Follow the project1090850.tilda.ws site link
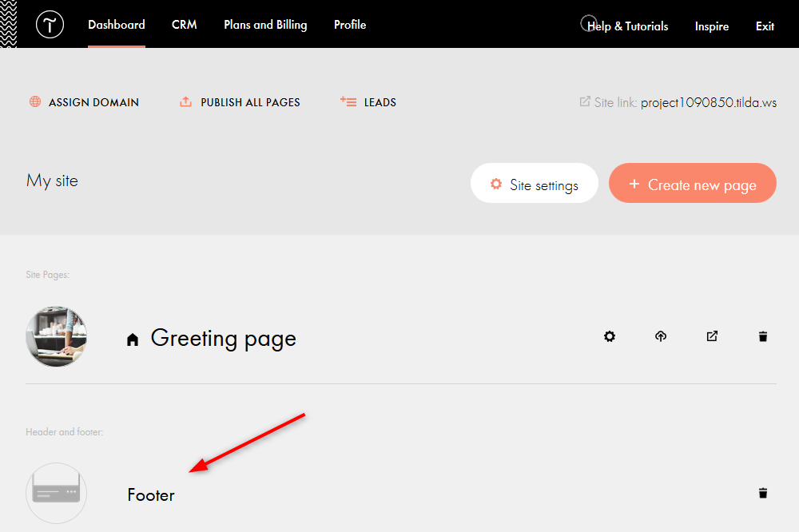799x532 pixels. tap(697, 102)
